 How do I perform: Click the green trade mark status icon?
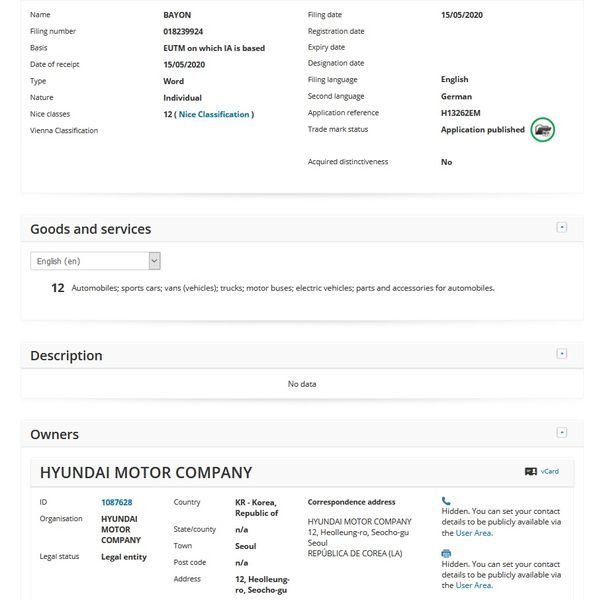click(542, 130)
